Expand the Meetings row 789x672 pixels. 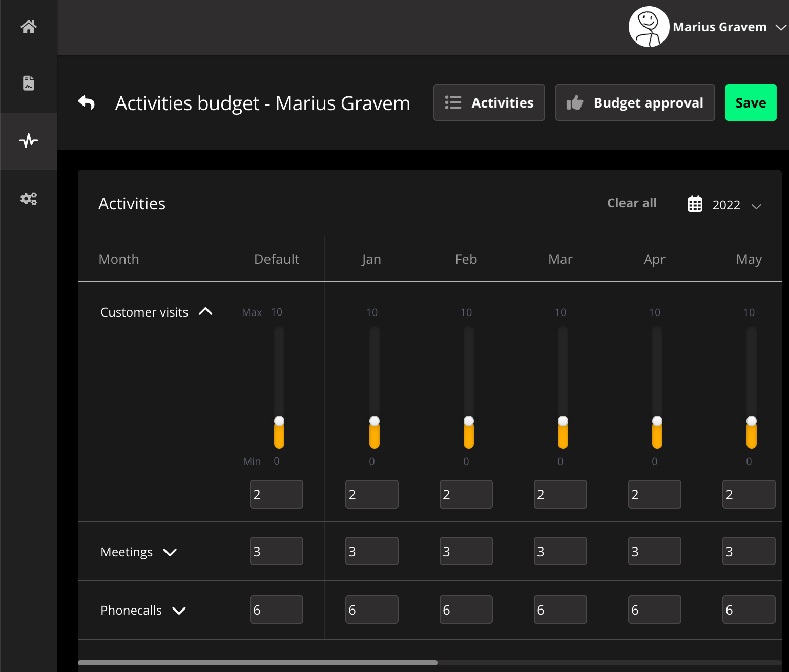pyautogui.click(x=170, y=552)
